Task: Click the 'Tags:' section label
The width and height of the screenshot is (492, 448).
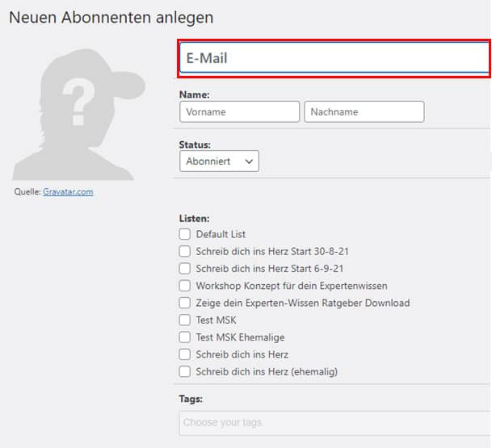Action: click(x=191, y=399)
